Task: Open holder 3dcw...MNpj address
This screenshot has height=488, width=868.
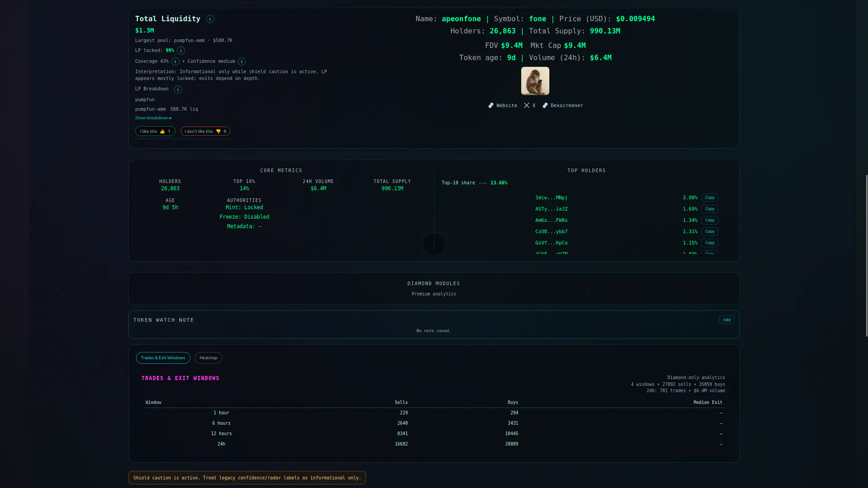Action: click(x=551, y=198)
